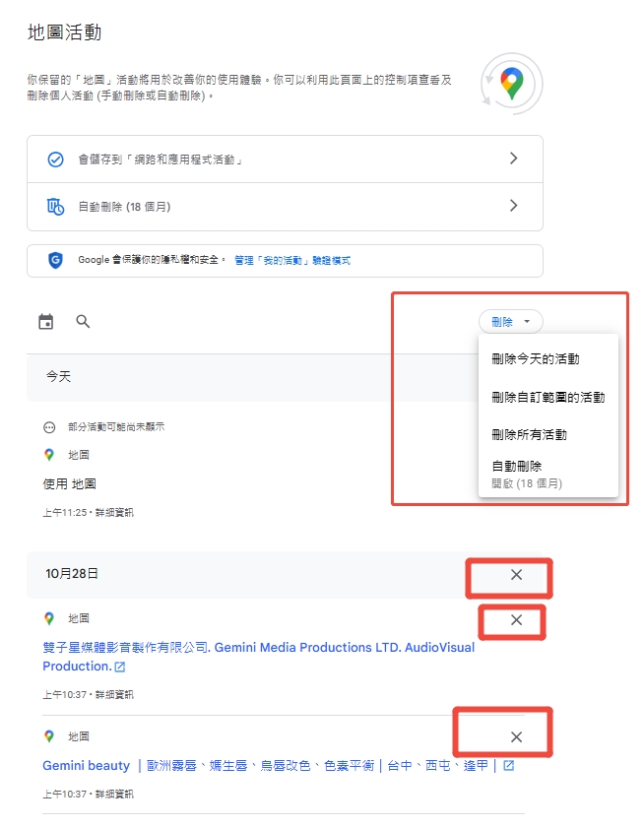Click 地圖 label above 使用 地圖

[x=79, y=455]
